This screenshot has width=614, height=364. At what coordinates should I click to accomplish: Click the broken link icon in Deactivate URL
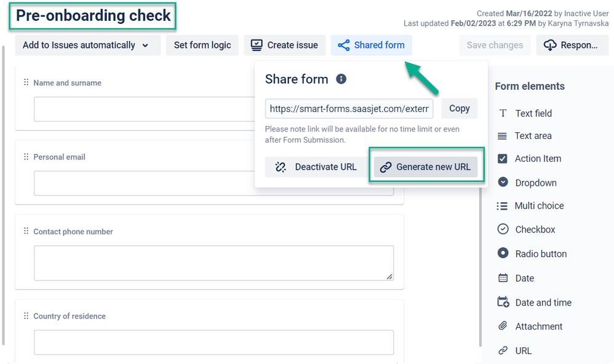281,167
